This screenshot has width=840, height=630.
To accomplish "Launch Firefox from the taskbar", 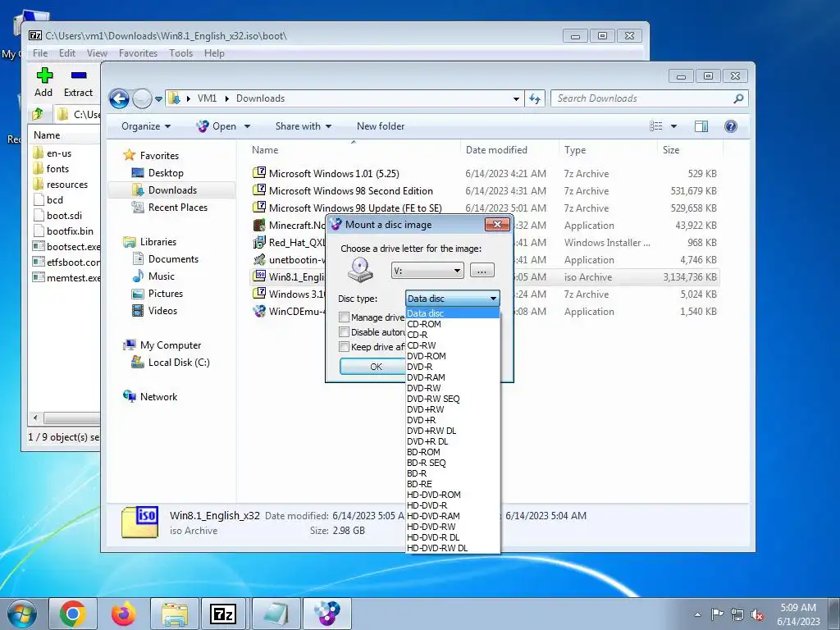I will [123, 614].
